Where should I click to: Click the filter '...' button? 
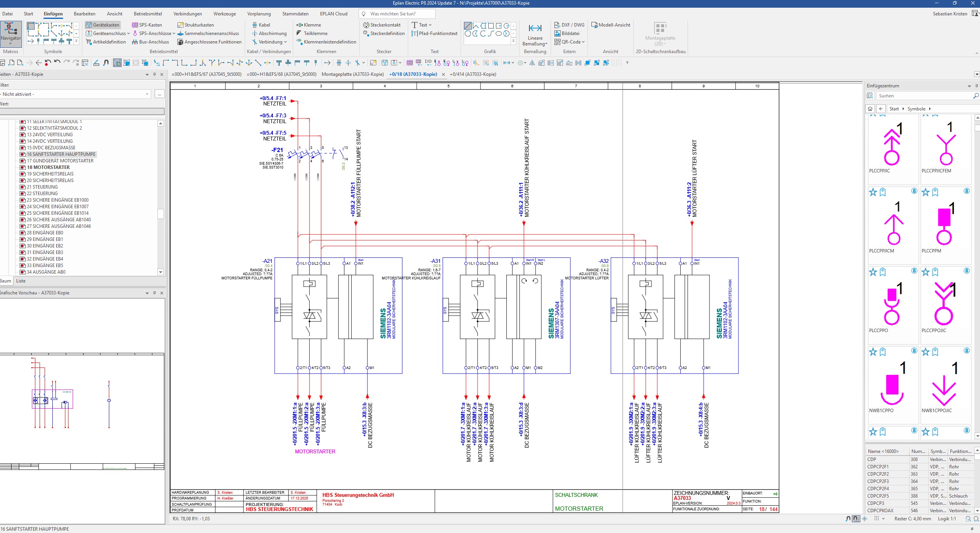[x=159, y=94]
